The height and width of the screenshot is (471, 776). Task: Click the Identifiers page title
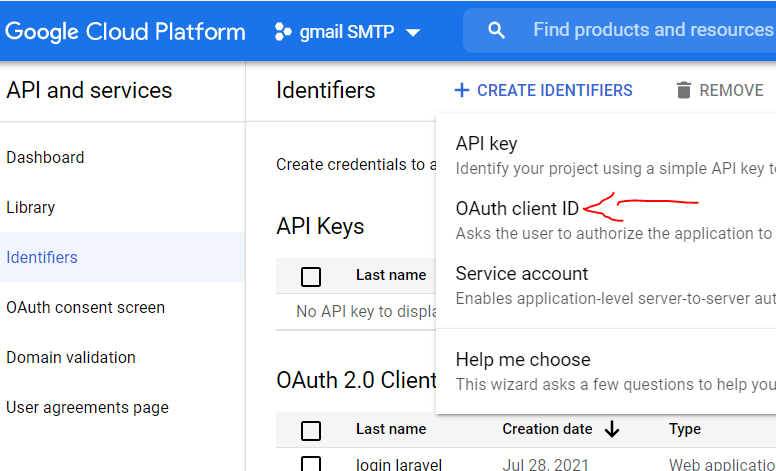point(326,91)
